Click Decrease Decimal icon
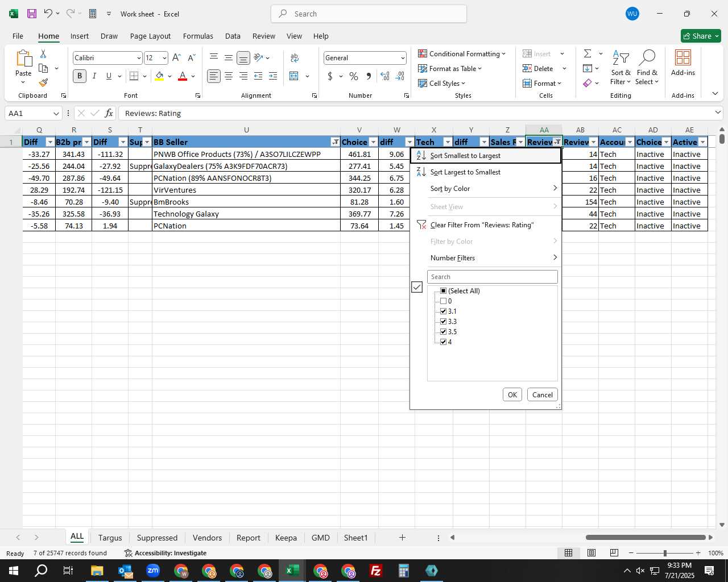 tap(400, 76)
